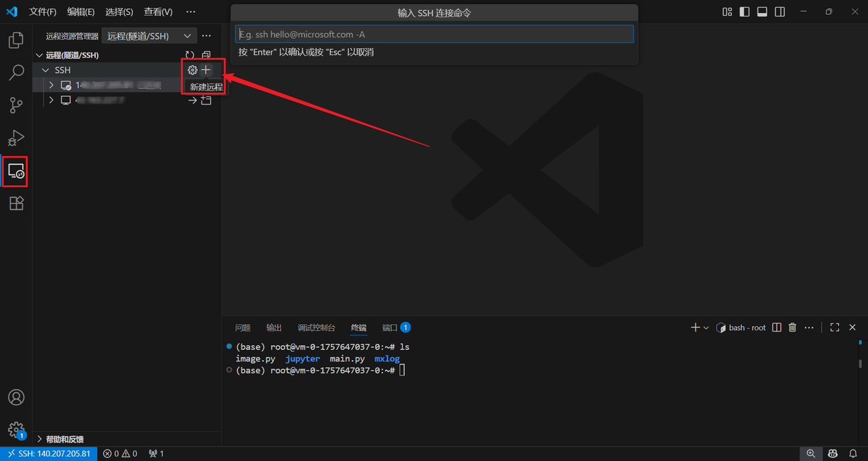
Task: Click forwarded ports indicator in status bar
Action: (157, 454)
